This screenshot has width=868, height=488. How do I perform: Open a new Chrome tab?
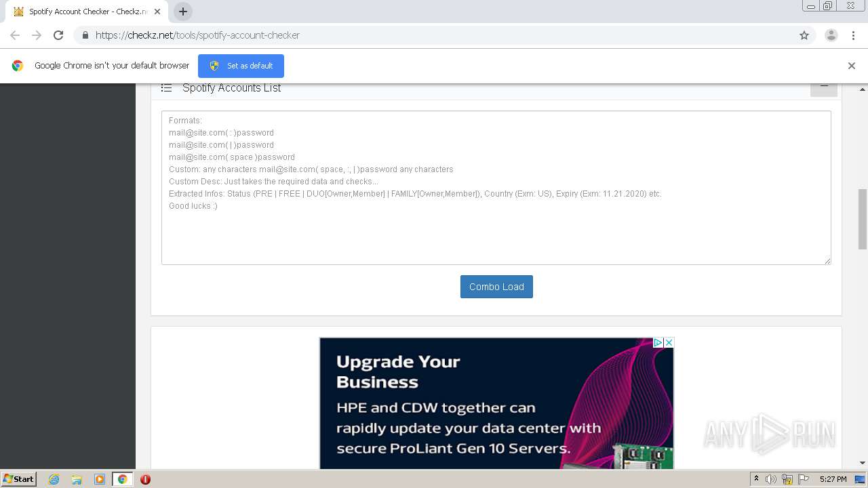(183, 12)
